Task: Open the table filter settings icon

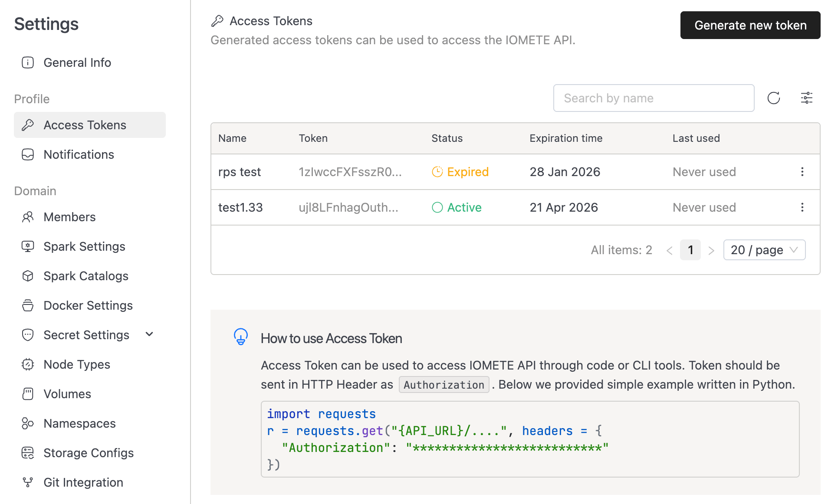Action: [806, 98]
